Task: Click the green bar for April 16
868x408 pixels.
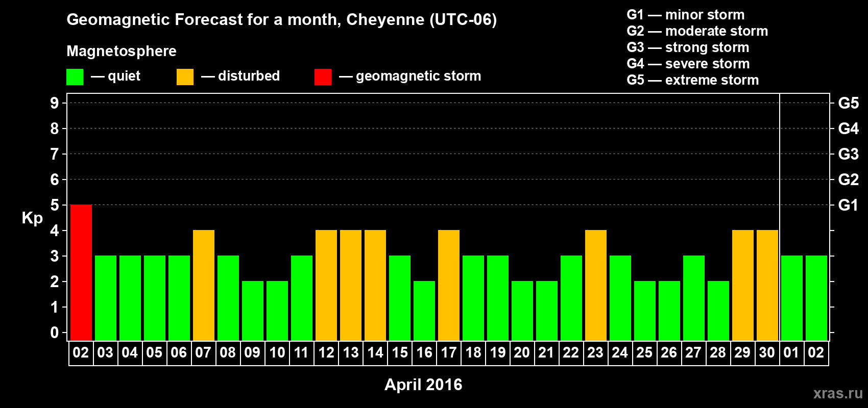Action: 424,311
